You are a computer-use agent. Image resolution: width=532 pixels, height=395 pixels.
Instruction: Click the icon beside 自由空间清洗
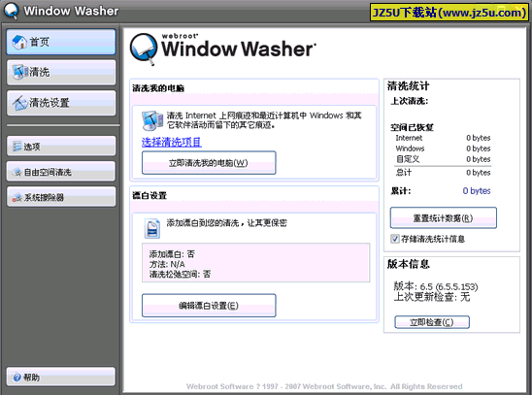click(17, 172)
